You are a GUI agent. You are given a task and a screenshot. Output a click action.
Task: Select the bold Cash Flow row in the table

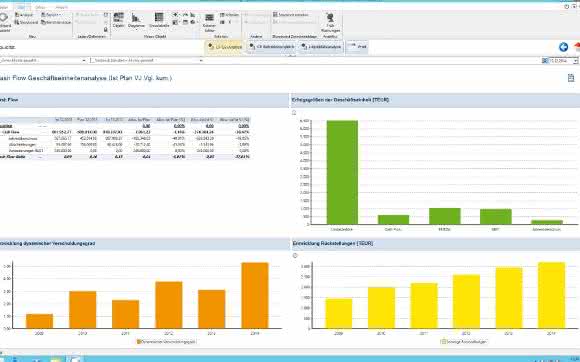tap(125, 132)
